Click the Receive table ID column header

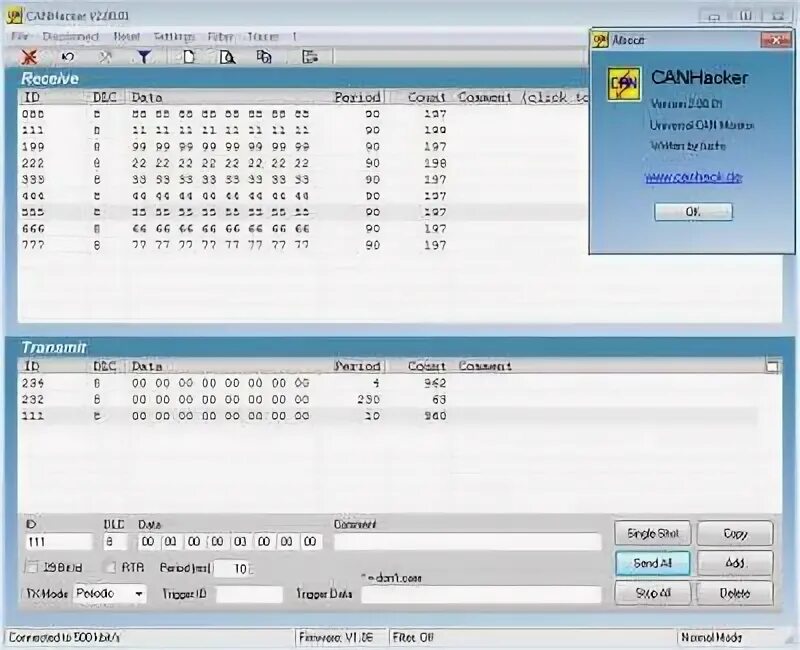coord(51,97)
